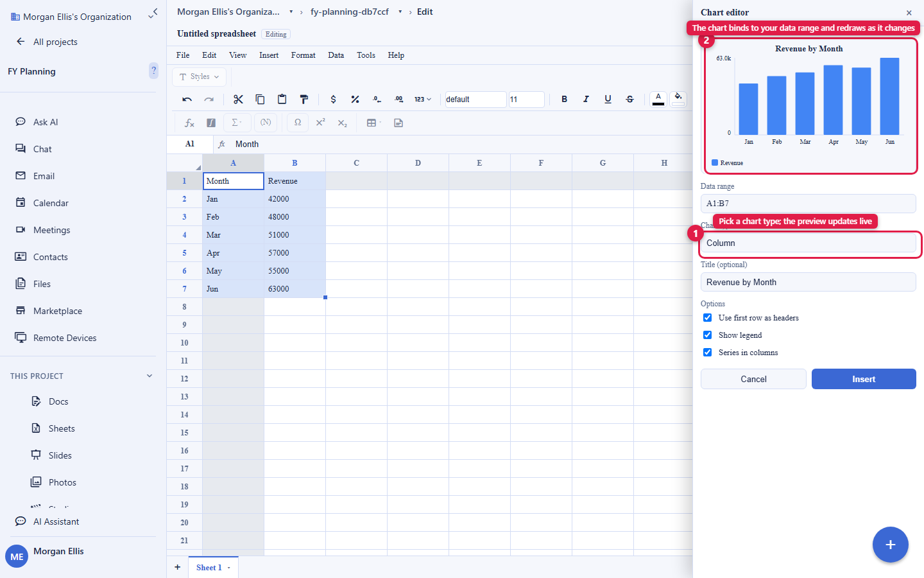Open the table insert dropdown
Viewport: 924px width, 578px height.
click(x=373, y=123)
